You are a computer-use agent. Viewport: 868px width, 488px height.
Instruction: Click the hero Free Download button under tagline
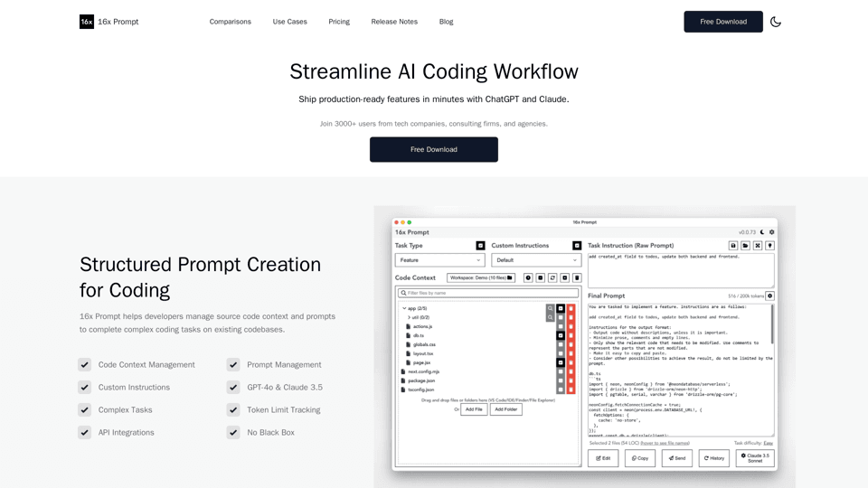(x=433, y=149)
